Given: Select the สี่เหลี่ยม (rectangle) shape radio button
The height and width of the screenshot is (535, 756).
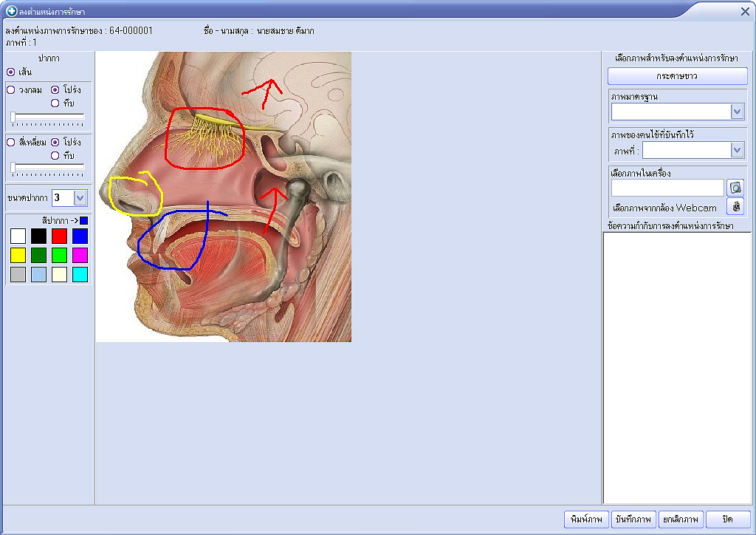Looking at the screenshot, I should point(10,143).
